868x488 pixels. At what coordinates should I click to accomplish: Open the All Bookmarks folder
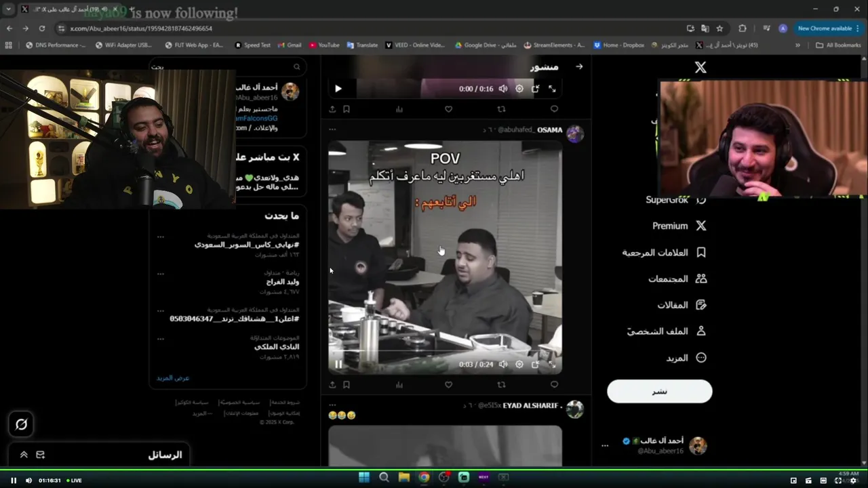point(838,45)
